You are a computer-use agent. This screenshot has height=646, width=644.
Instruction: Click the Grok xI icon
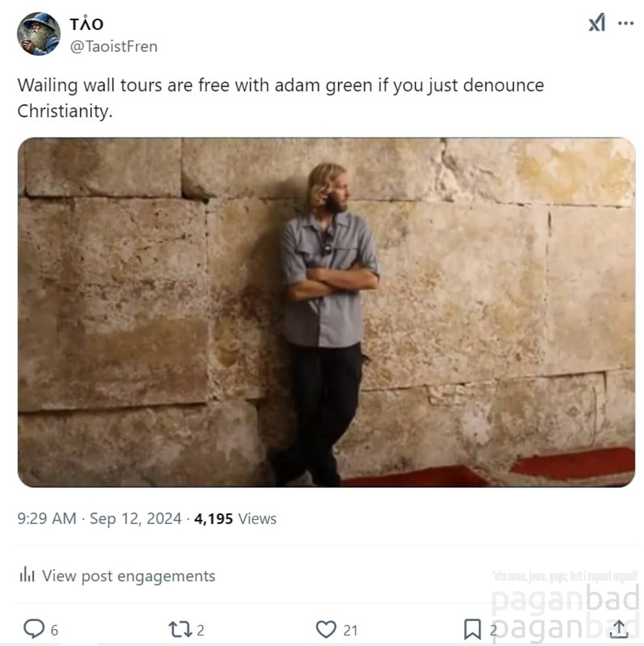(x=597, y=23)
